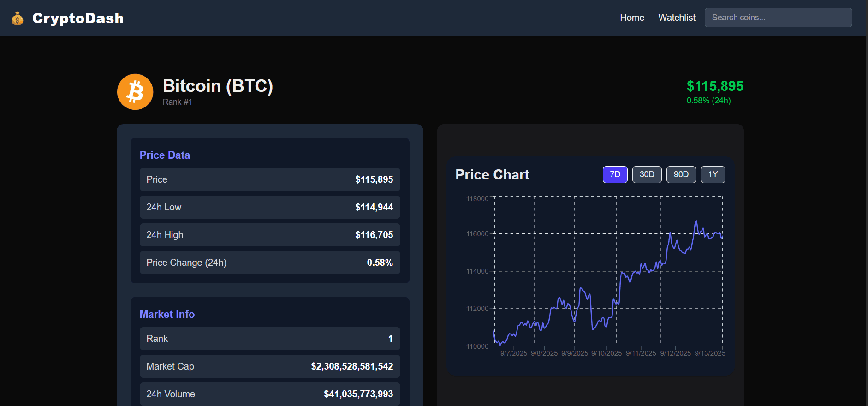
Task: Switch chart to 30D range
Action: tap(647, 174)
